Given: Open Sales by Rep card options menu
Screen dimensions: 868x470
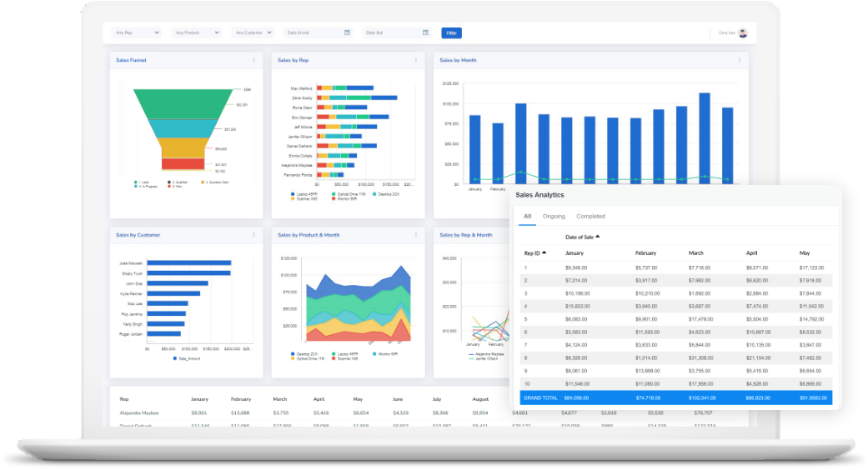Looking at the screenshot, I should point(416,60).
